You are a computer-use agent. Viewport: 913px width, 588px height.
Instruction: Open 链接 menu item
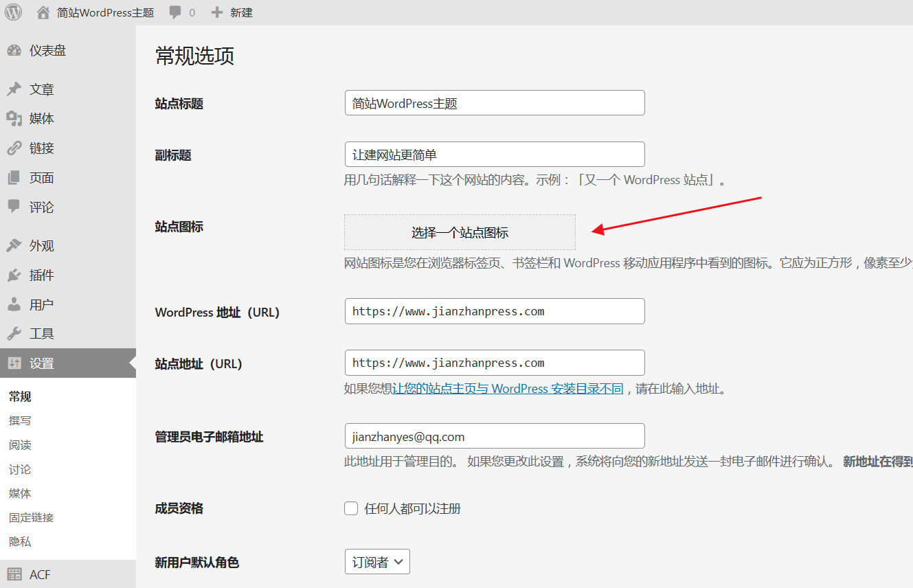(x=68, y=148)
